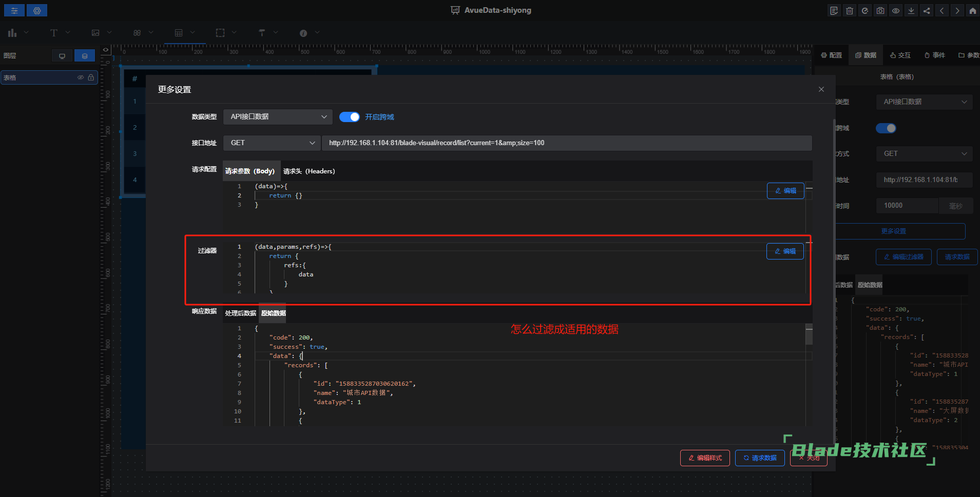Expand the image component dropdown arrow
Viewport: 980px width, 497px height.
[109, 32]
